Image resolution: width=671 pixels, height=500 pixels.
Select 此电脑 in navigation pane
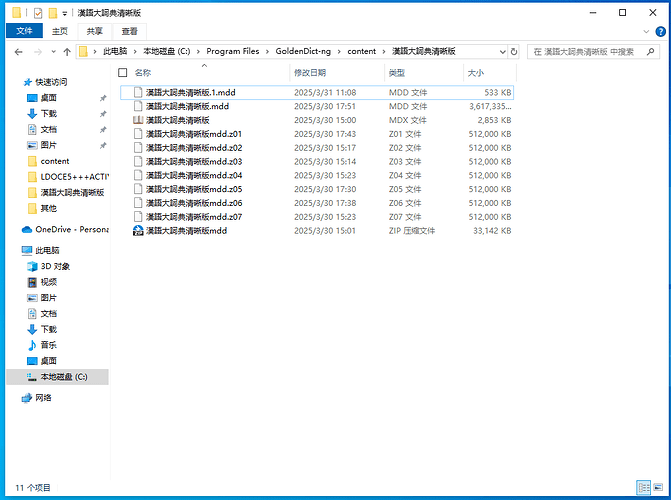47,250
